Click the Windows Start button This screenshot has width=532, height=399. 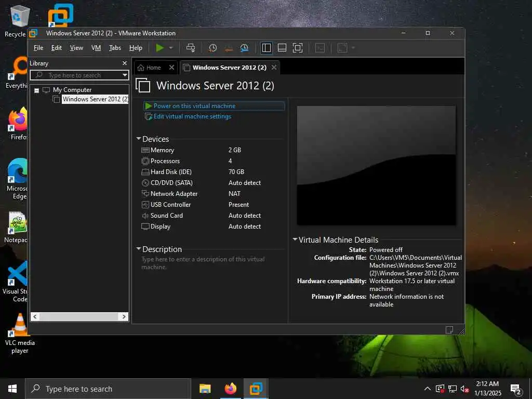[12, 389]
